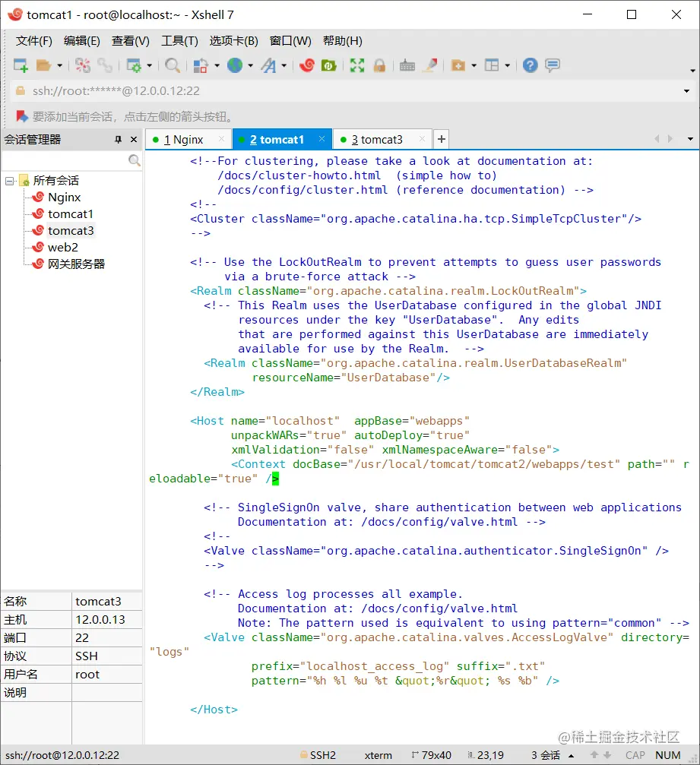The width and height of the screenshot is (700, 765).
Task: Expand the layout dropdown arrow
Action: (x=508, y=65)
